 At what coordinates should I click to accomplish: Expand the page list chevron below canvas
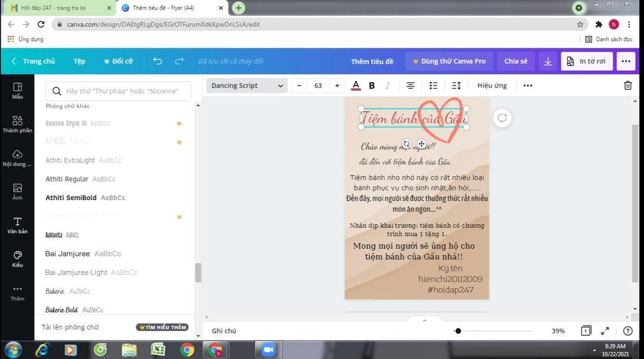[425, 321]
